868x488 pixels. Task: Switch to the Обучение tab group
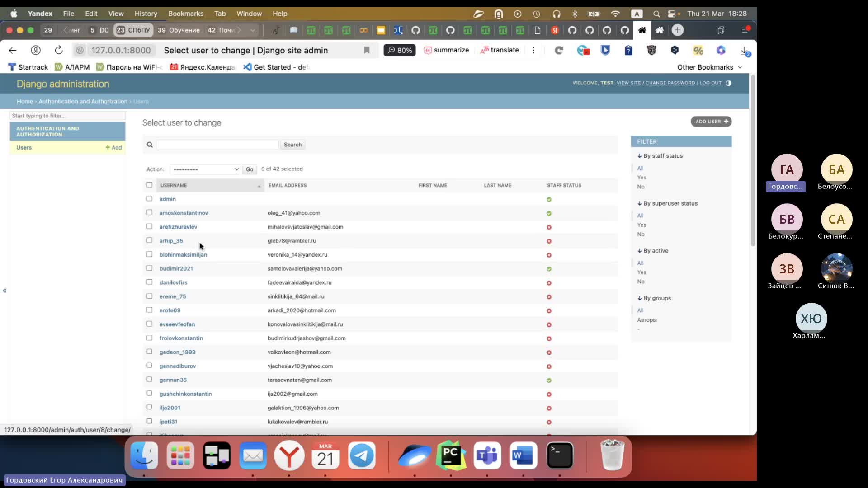[179, 30]
